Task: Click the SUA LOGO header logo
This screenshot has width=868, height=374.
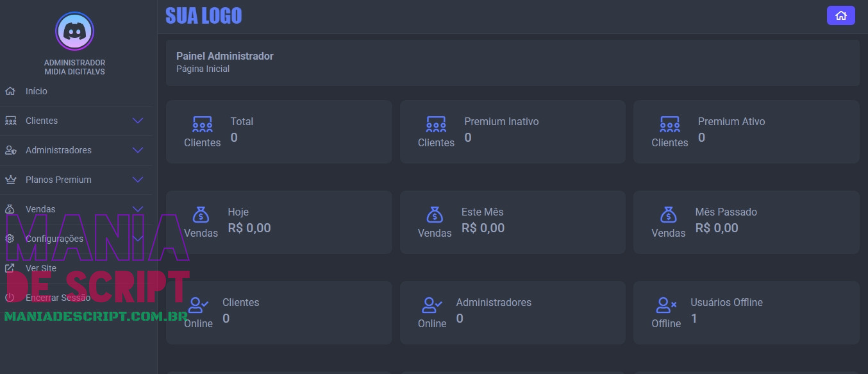Action: click(x=203, y=15)
